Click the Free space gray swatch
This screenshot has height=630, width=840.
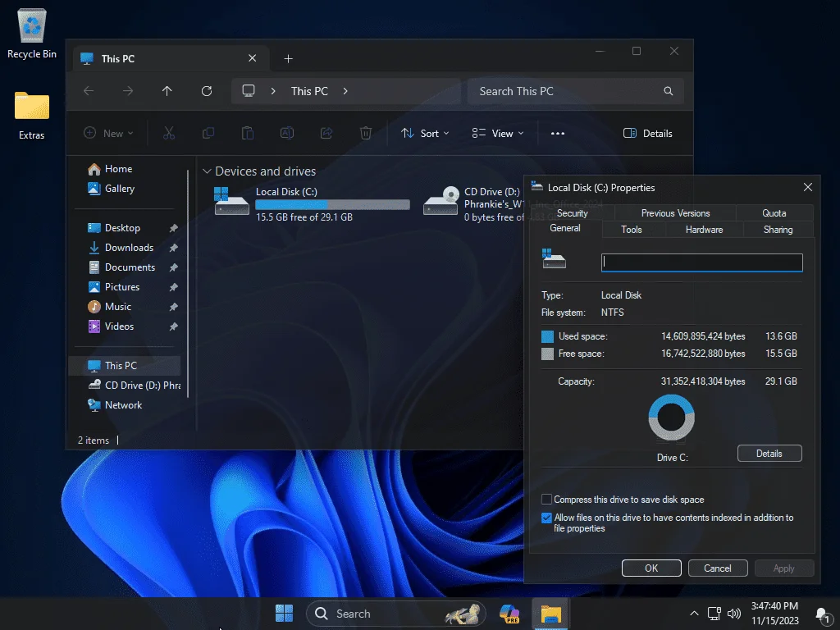pyautogui.click(x=547, y=354)
